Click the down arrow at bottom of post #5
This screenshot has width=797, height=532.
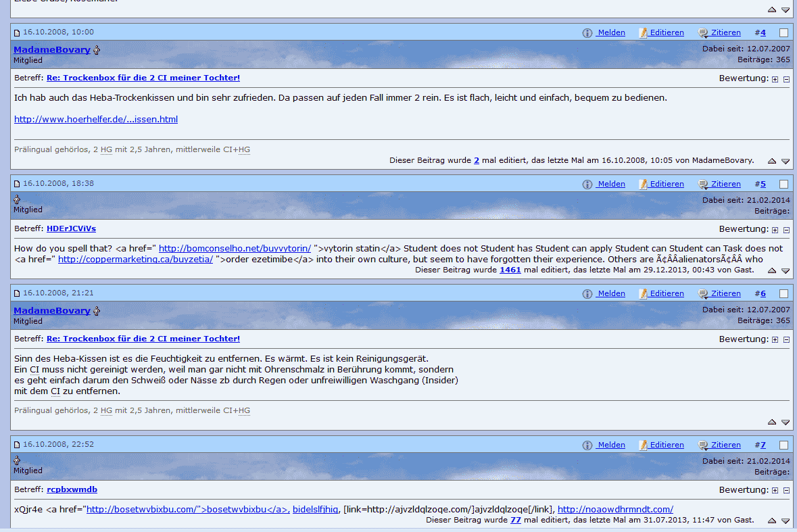[x=786, y=271]
